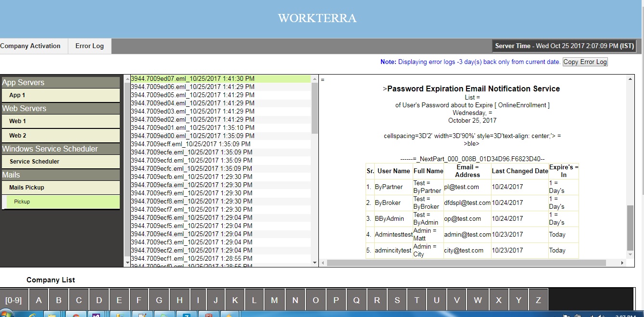Open mail 3944.7009ed06.eml in the list
Viewport: 644px width, 317px height.
[221, 87]
